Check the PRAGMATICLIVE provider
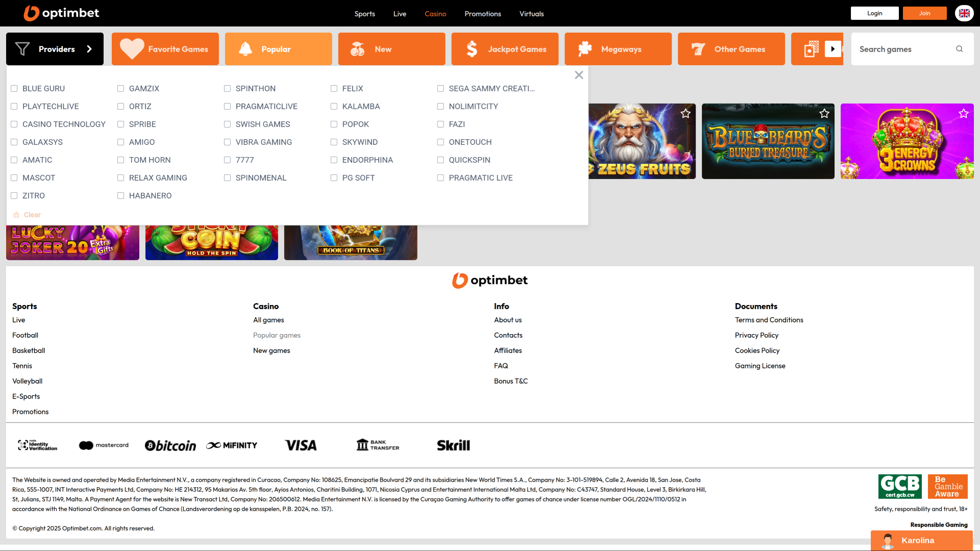 pyautogui.click(x=228, y=106)
